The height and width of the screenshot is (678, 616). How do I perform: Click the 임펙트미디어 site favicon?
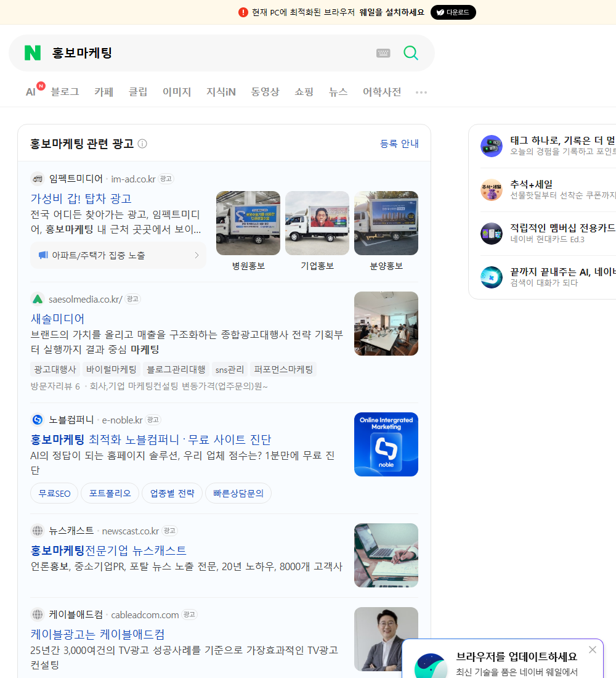click(38, 179)
